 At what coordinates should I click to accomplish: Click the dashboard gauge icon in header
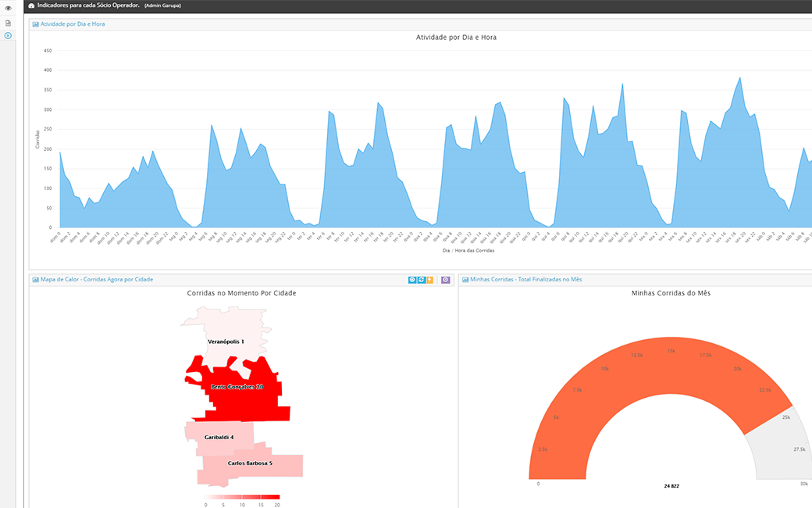click(31, 5)
